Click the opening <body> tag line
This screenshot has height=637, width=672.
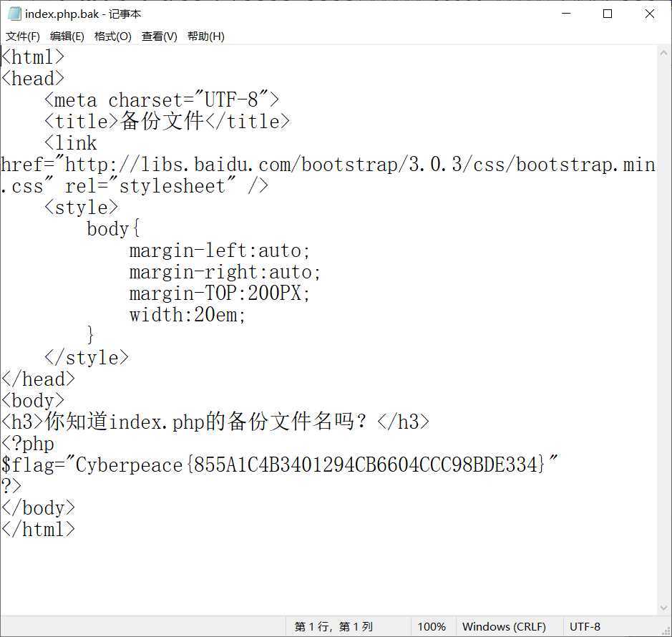click(33, 400)
